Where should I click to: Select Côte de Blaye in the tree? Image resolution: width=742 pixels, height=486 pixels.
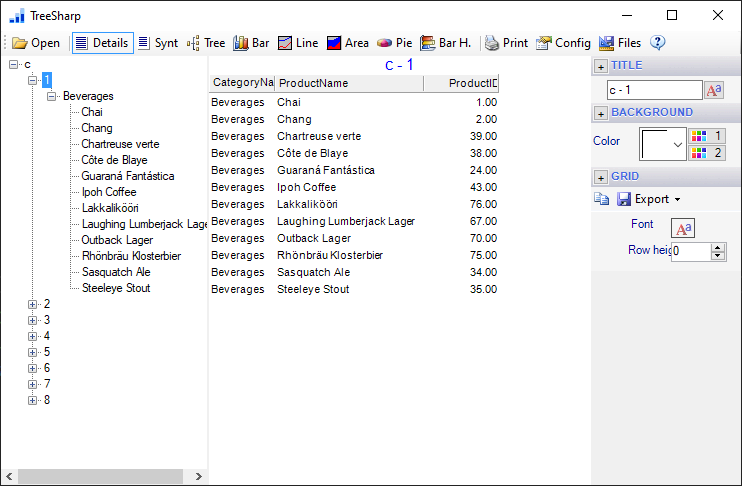[x=114, y=160]
